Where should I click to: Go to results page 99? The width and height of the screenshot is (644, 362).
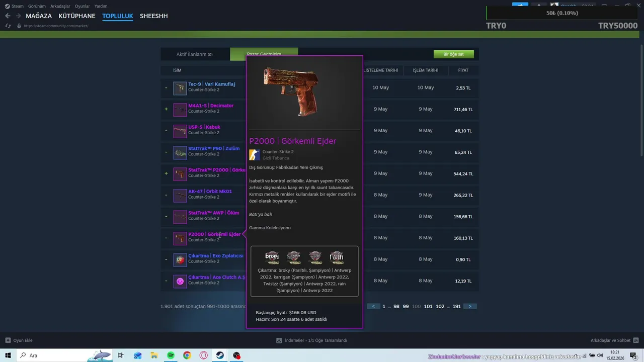pyautogui.click(x=406, y=306)
